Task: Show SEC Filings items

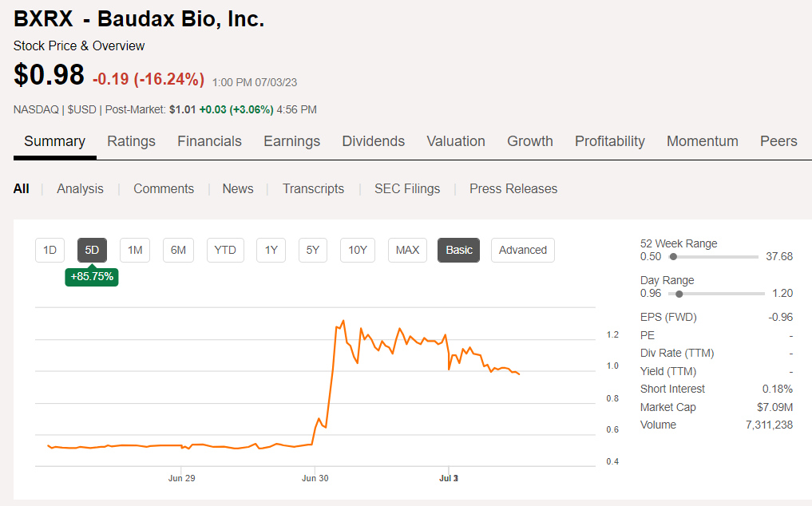Action: (x=407, y=188)
